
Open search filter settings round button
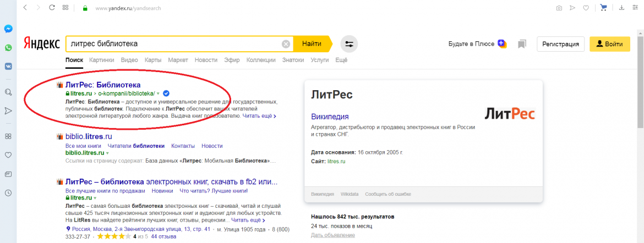349,44
